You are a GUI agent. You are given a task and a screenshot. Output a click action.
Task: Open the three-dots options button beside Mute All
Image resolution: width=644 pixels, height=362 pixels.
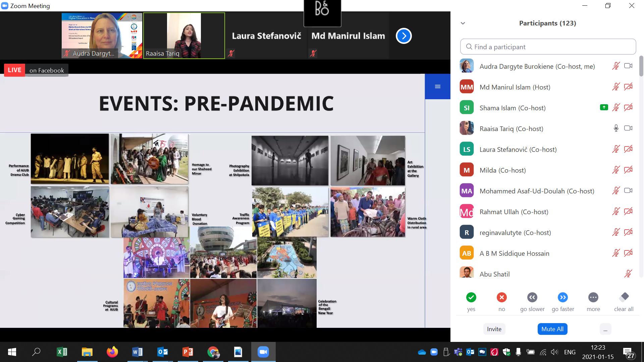pos(605,329)
